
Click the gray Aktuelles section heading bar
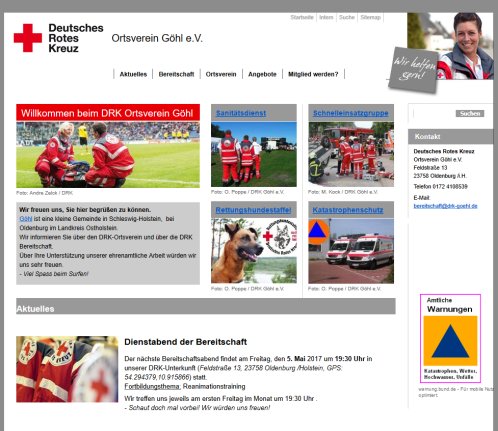point(206,306)
